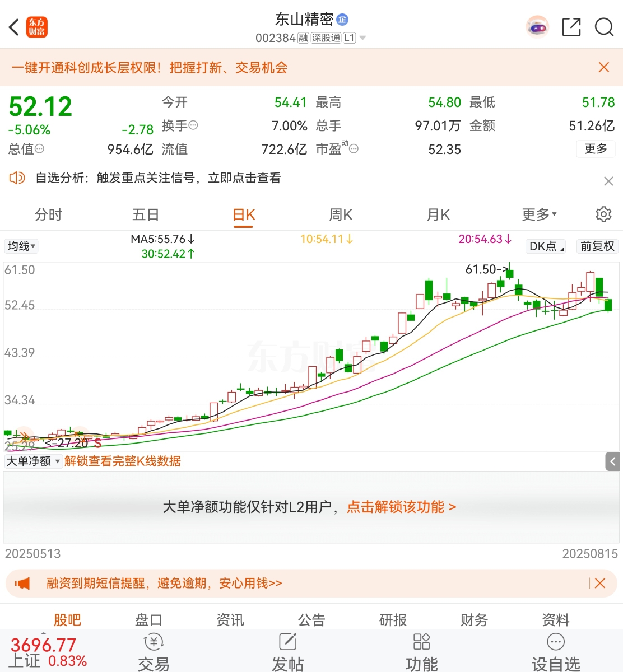
Task: Tap the share icon
Action: [571, 27]
